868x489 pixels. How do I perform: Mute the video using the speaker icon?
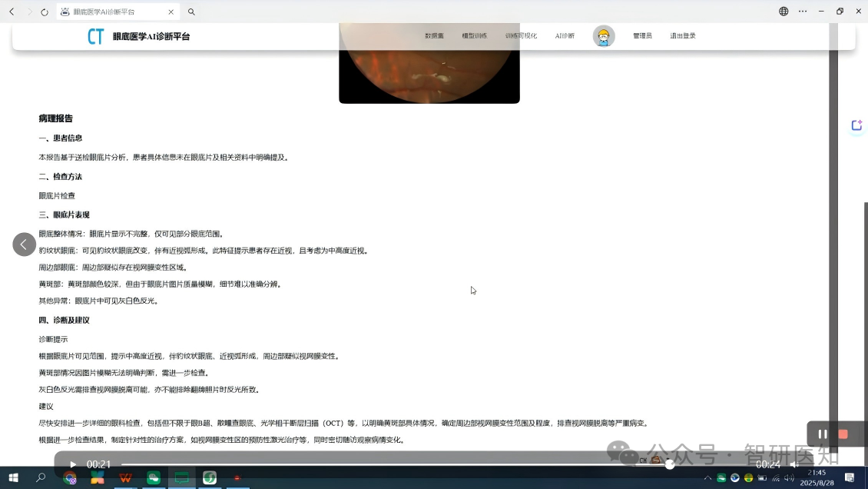[793, 464]
